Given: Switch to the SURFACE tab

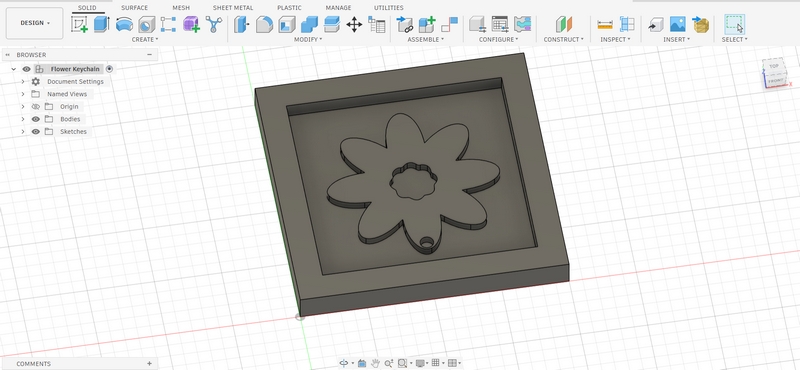Looking at the screenshot, I should point(134,8).
